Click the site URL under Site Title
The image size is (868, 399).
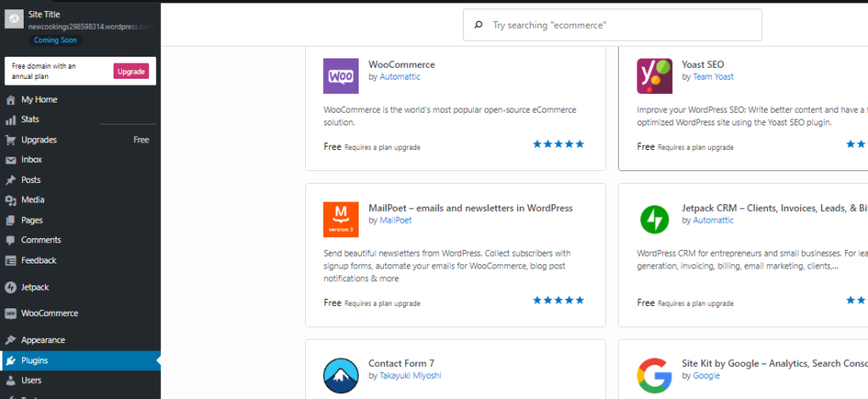89,26
